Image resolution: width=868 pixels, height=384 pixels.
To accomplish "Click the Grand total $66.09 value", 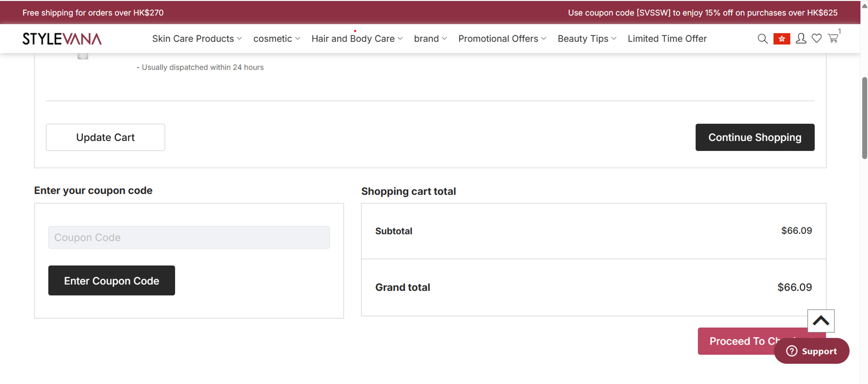I will click(795, 287).
